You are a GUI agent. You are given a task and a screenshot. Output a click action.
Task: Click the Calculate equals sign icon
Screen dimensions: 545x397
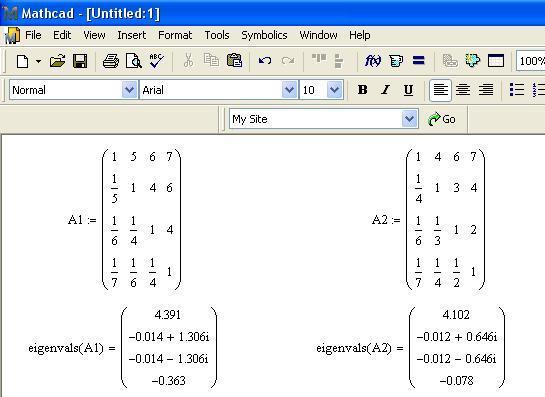coord(418,61)
